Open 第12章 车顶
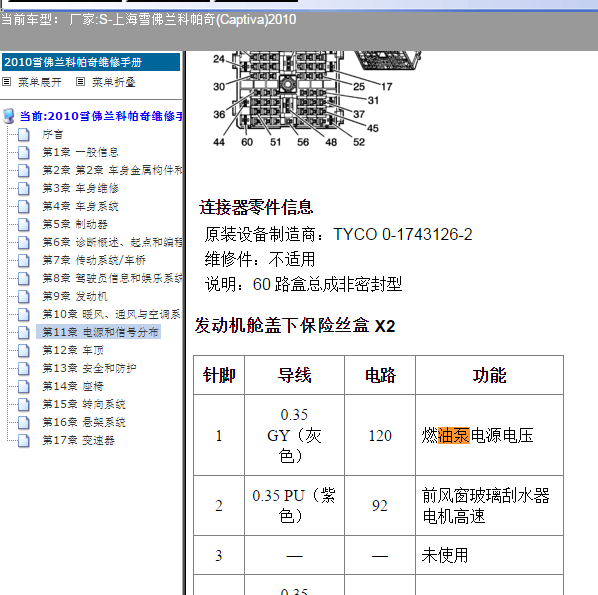Screen dimensions: 598x595 72,350
